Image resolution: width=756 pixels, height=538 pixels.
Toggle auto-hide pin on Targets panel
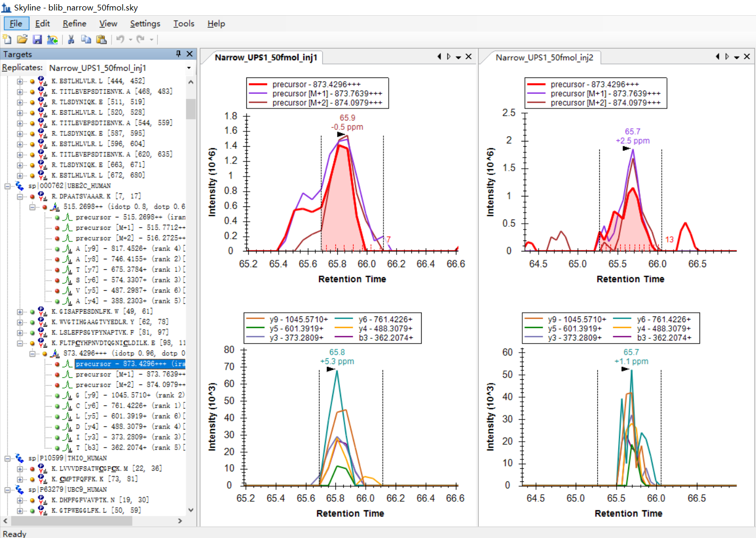click(179, 54)
